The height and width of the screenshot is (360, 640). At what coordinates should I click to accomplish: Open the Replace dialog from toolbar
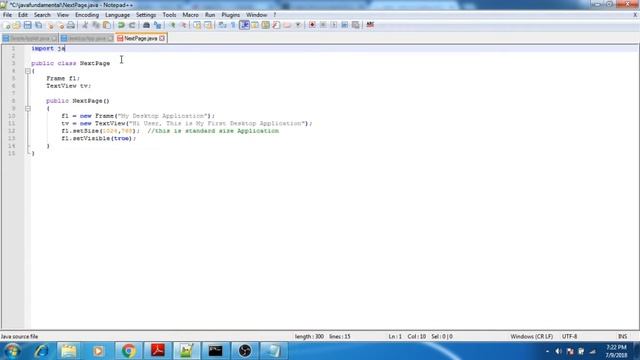157,25
